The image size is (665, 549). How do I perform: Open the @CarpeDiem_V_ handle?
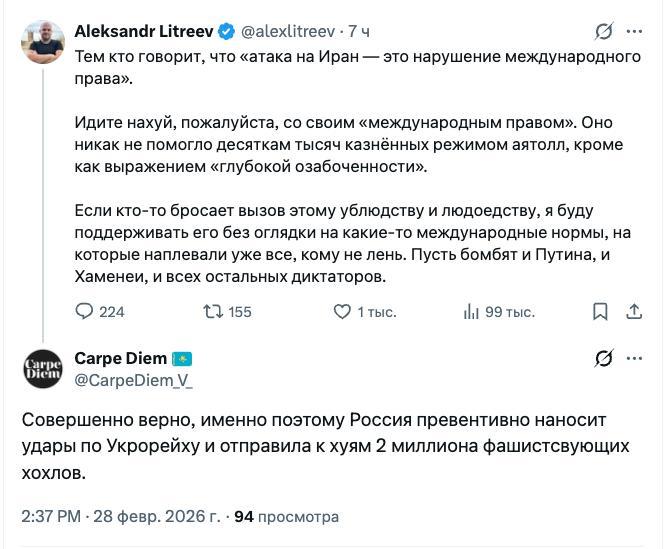coord(134,379)
